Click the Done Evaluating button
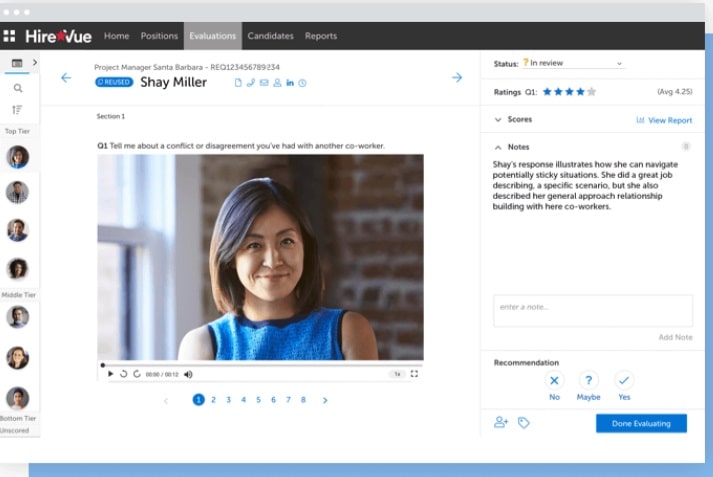713x477 pixels. [x=641, y=423]
